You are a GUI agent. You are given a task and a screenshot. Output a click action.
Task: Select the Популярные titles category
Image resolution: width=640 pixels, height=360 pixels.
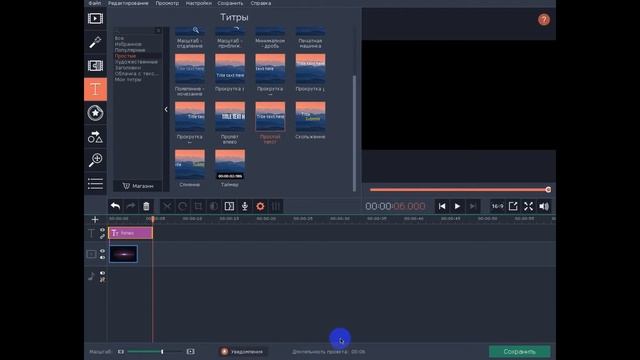click(129, 50)
